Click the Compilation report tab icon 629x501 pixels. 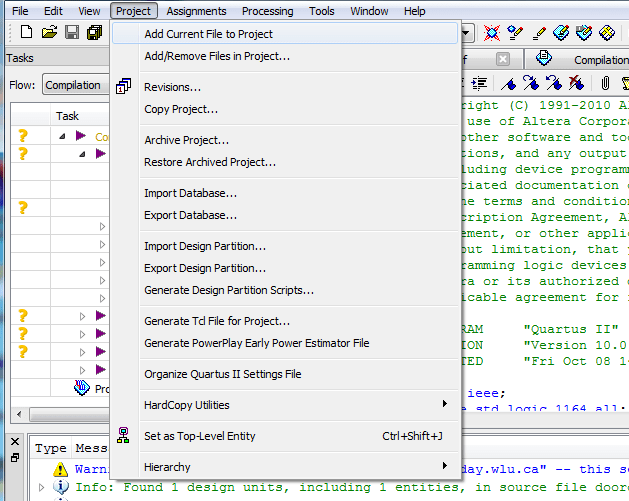click(x=544, y=58)
